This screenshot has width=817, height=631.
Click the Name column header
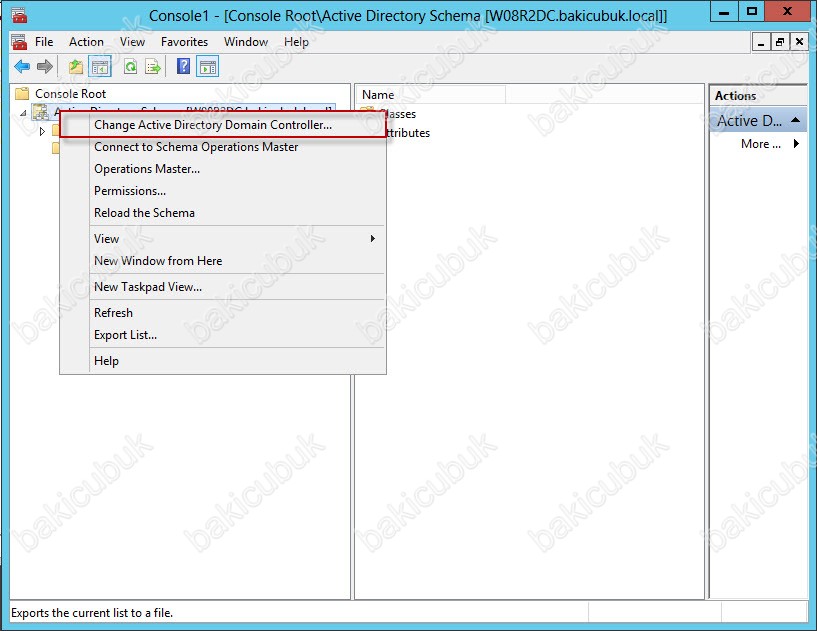tap(432, 95)
